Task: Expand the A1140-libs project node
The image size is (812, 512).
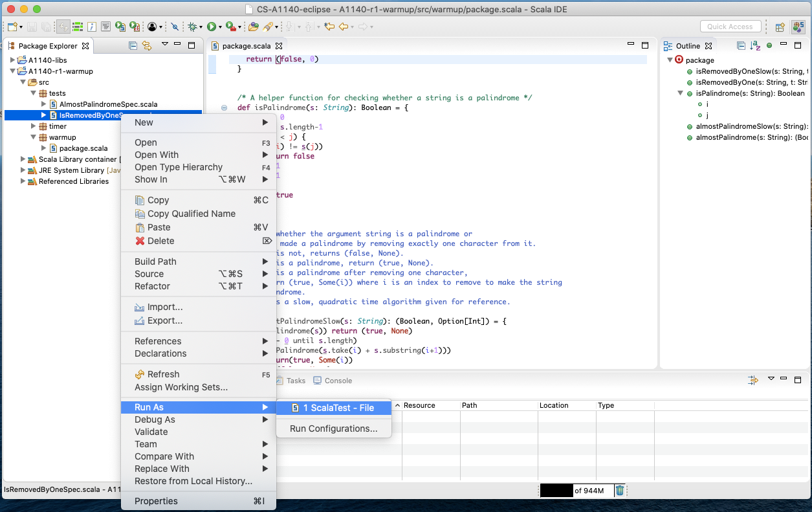Action: (12, 60)
